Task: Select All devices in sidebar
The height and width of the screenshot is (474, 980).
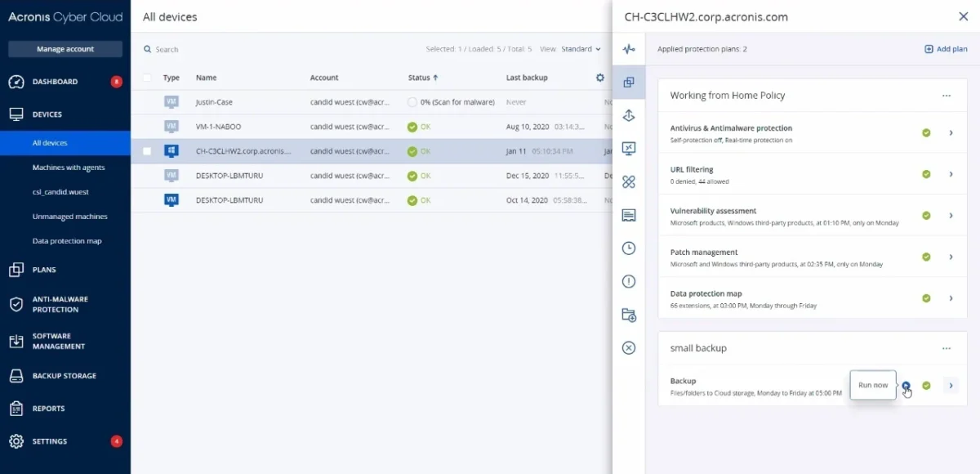Action: pyautogui.click(x=65, y=143)
